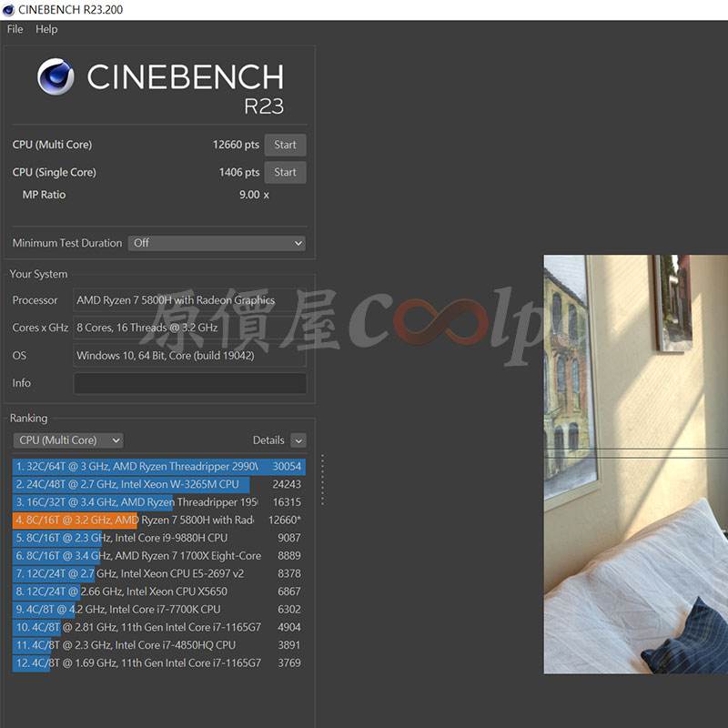Click the Cinebench logo icon in panel
Image resolution: width=728 pixels, height=728 pixels.
tap(56, 76)
